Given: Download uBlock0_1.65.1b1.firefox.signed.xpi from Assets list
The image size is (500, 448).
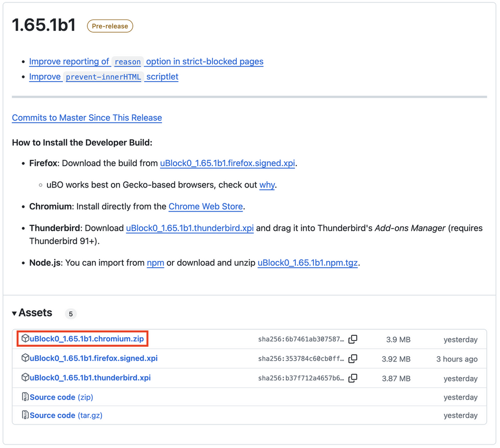Looking at the screenshot, I should point(93,358).
